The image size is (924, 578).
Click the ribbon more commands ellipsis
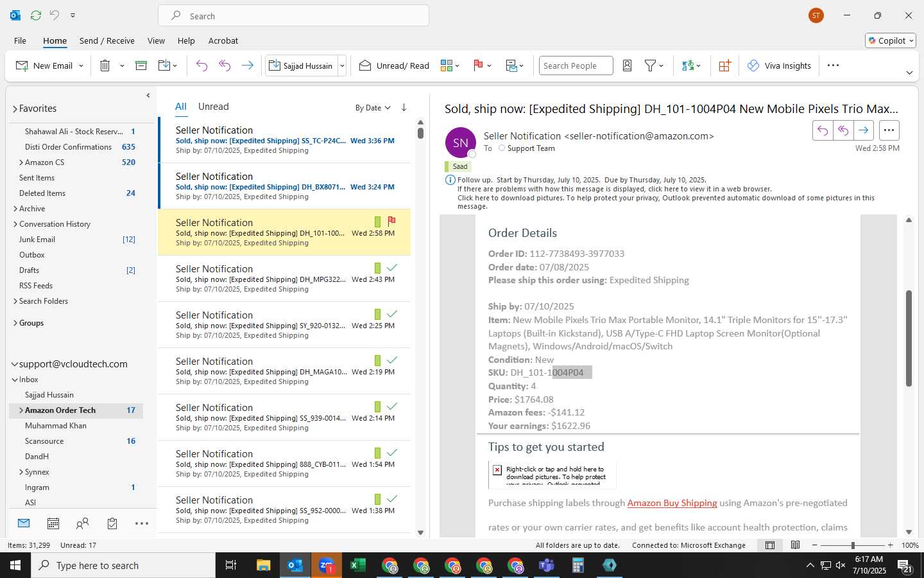pyautogui.click(x=833, y=66)
